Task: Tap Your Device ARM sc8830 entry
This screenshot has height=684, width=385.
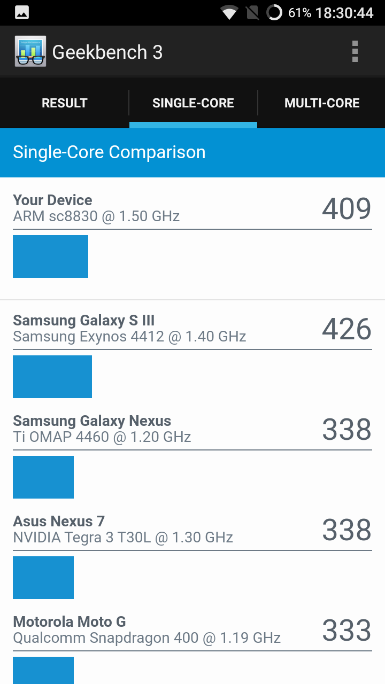Action: [x=192, y=238]
